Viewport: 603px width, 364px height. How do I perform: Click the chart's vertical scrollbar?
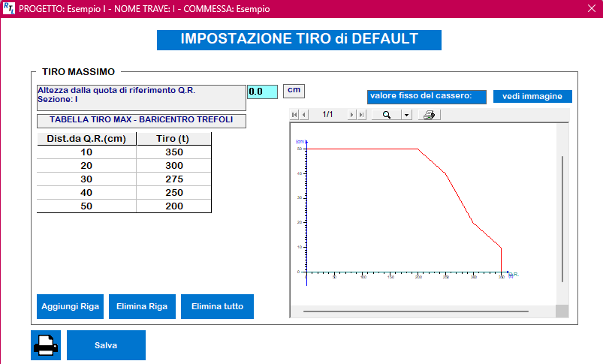click(562, 219)
